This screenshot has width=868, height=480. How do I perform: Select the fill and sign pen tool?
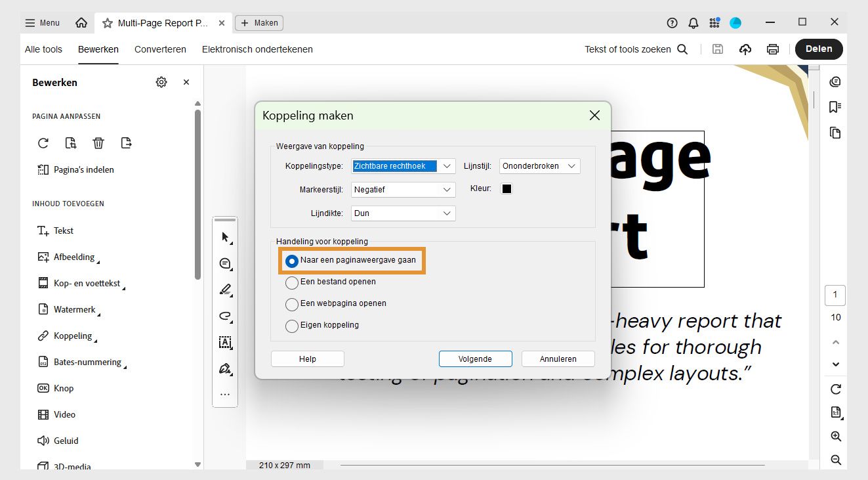point(225,368)
